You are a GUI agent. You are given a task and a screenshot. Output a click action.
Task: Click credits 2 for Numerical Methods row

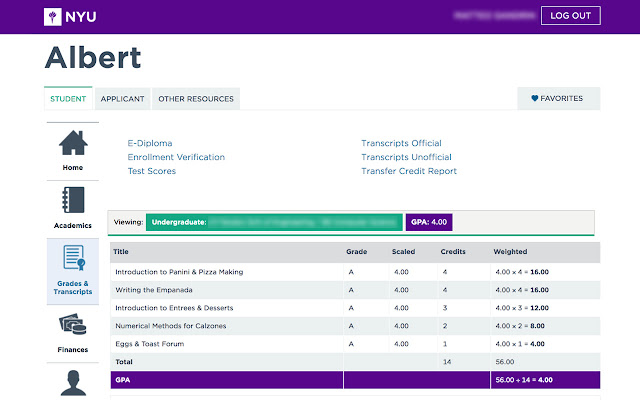pyautogui.click(x=445, y=326)
